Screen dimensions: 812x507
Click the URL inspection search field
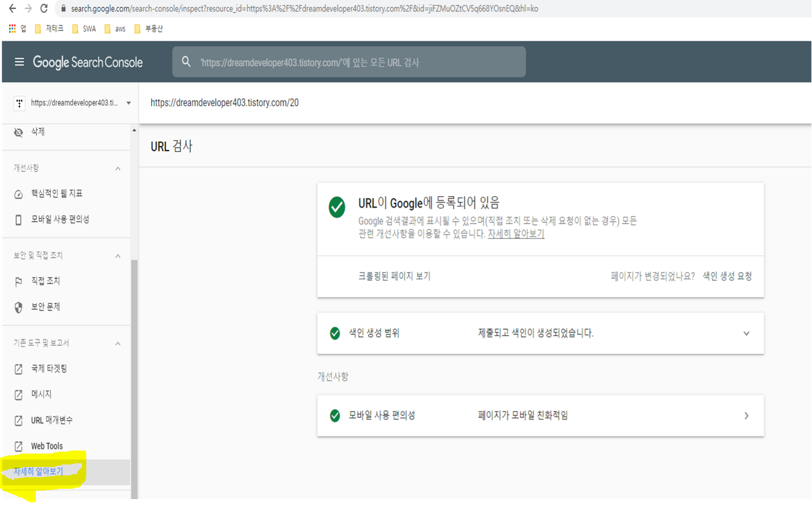tap(349, 62)
